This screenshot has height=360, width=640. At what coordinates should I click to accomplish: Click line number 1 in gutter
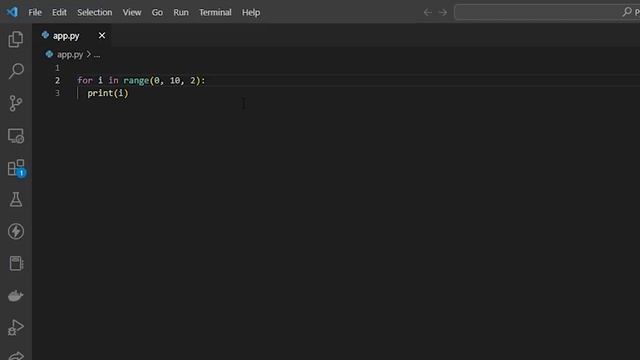(57, 68)
